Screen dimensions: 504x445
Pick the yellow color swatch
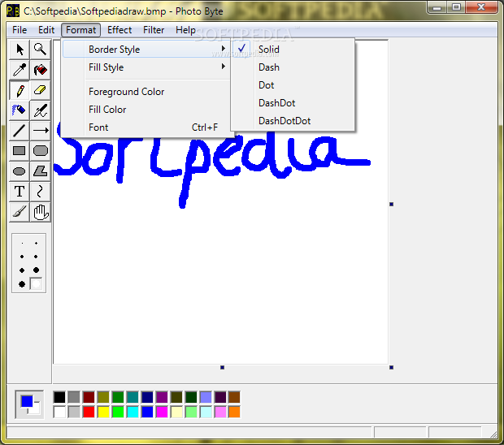(103, 412)
